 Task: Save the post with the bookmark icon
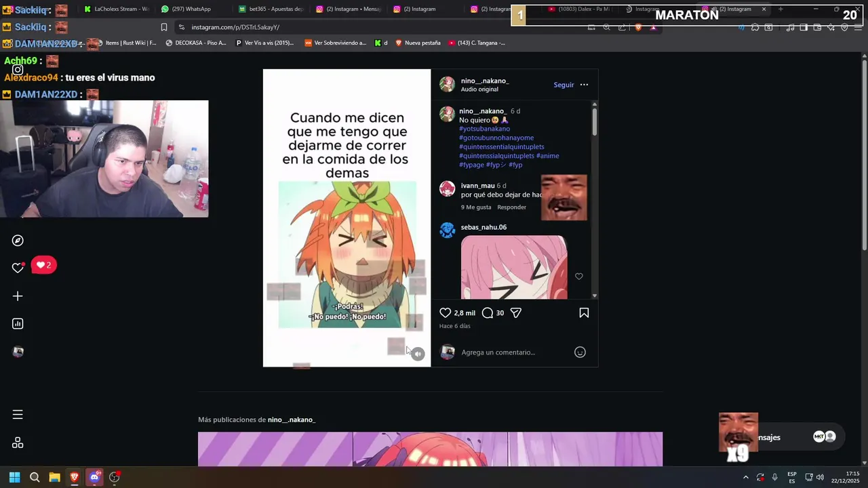point(584,312)
